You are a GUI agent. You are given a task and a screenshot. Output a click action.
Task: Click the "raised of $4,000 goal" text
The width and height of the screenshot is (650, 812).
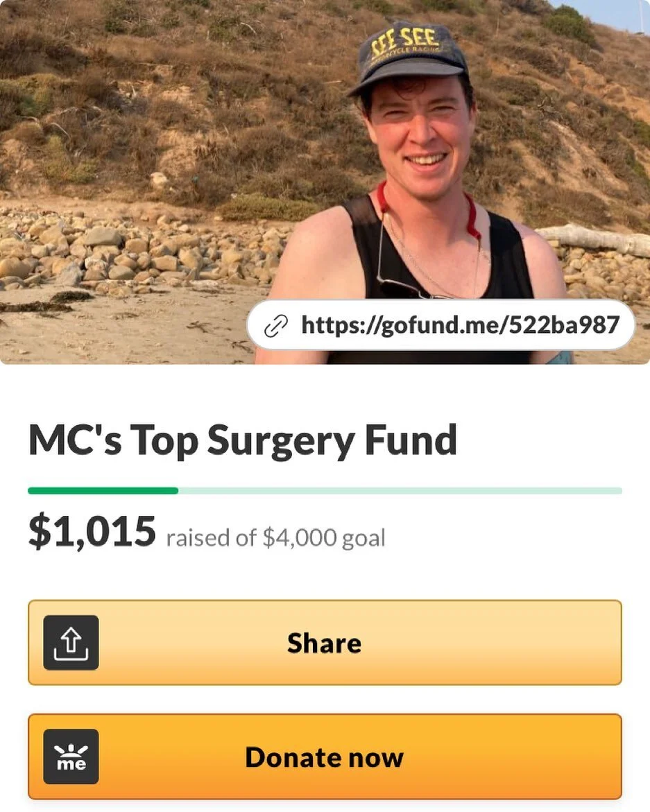coord(275,537)
